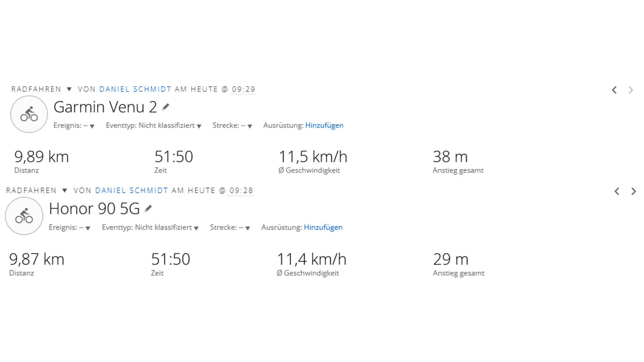Click the cycling icon for Honor 90 5G
This screenshot has width=644, height=362.
click(24, 216)
